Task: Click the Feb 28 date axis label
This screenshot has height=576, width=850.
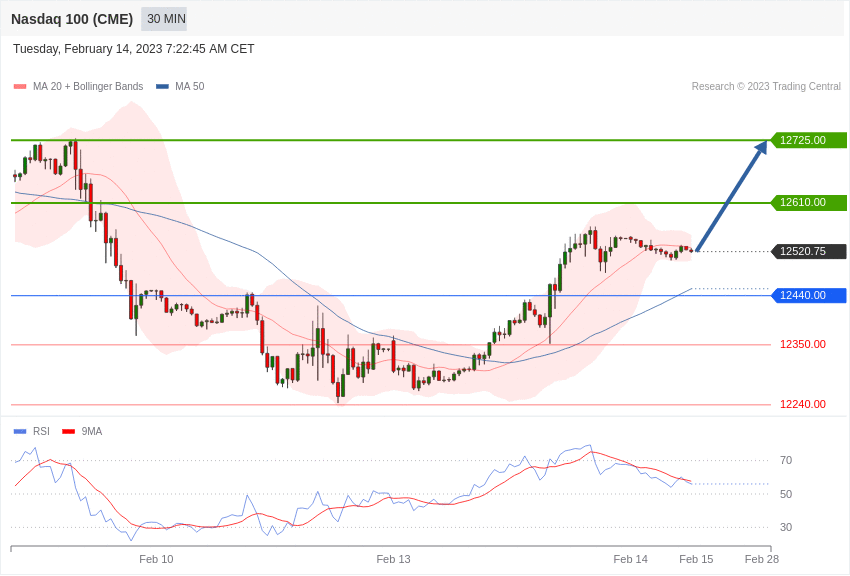Action: [x=762, y=559]
